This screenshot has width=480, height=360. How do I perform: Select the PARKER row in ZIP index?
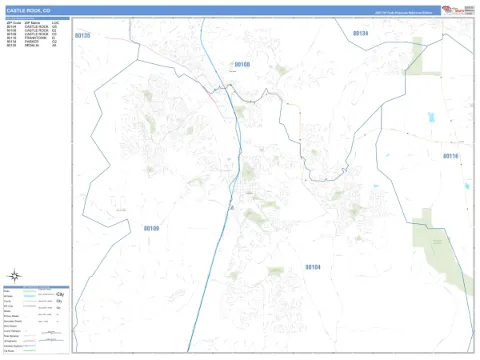click(x=32, y=41)
